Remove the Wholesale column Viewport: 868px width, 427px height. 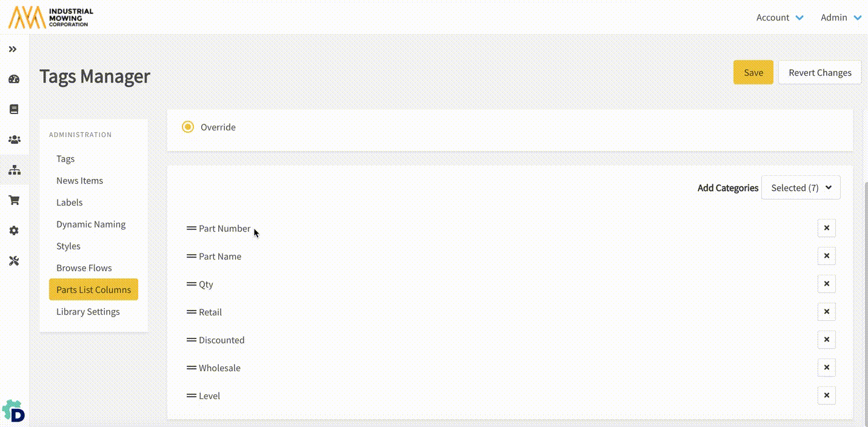coord(826,368)
